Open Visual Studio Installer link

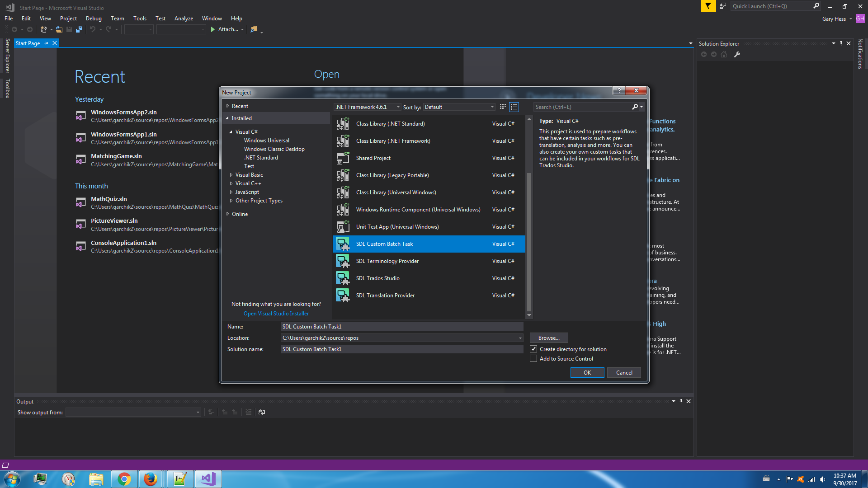pyautogui.click(x=276, y=314)
